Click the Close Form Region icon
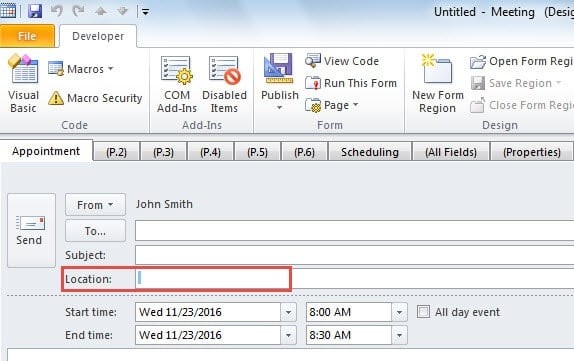This screenshot has height=361, width=574. (x=478, y=105)
